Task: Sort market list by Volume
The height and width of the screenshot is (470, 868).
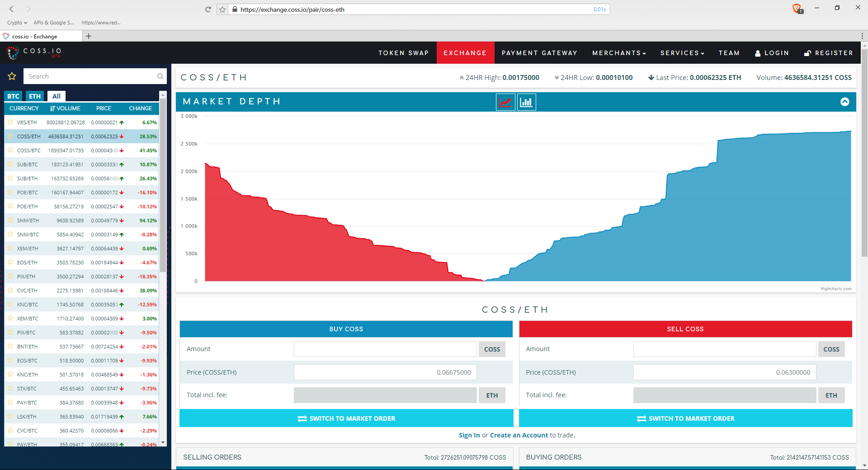Action: pos(66,108)
